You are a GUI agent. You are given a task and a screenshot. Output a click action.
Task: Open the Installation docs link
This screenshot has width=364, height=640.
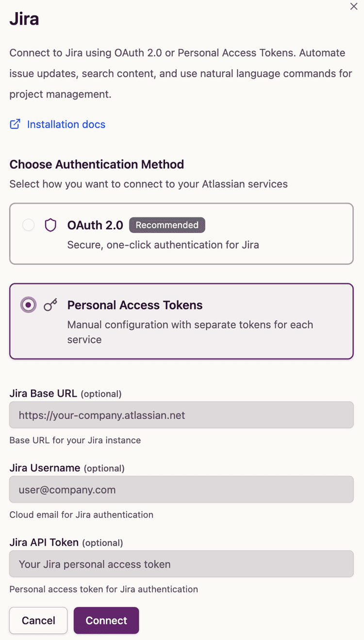(x=66, y=124)
